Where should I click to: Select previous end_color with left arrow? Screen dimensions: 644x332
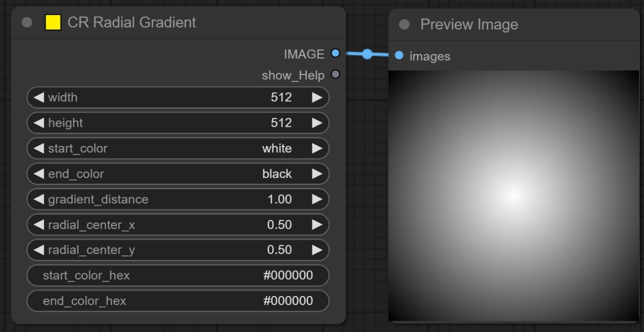click(x=39, y=174)
